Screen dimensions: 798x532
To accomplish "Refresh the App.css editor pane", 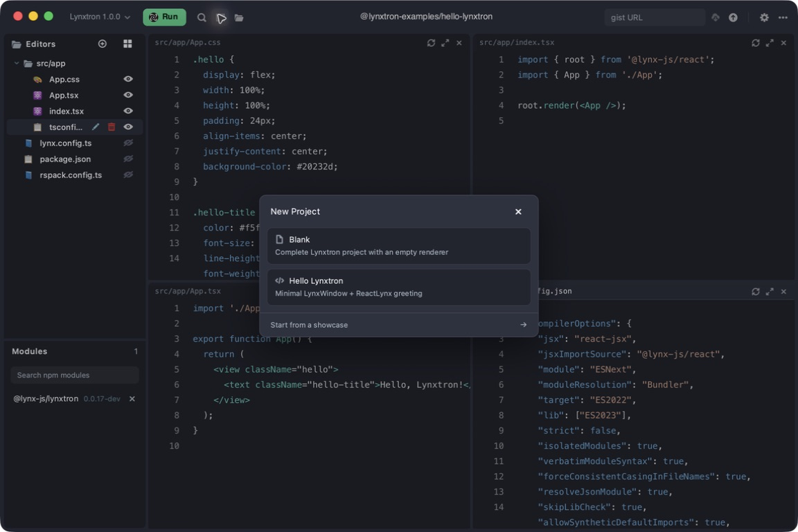I will (431, 43).
